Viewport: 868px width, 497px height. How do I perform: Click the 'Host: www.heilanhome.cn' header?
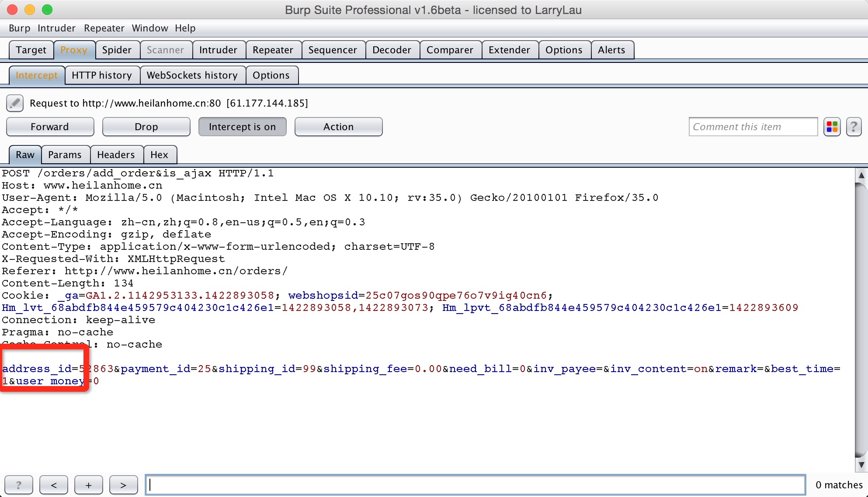coord(82,186)
